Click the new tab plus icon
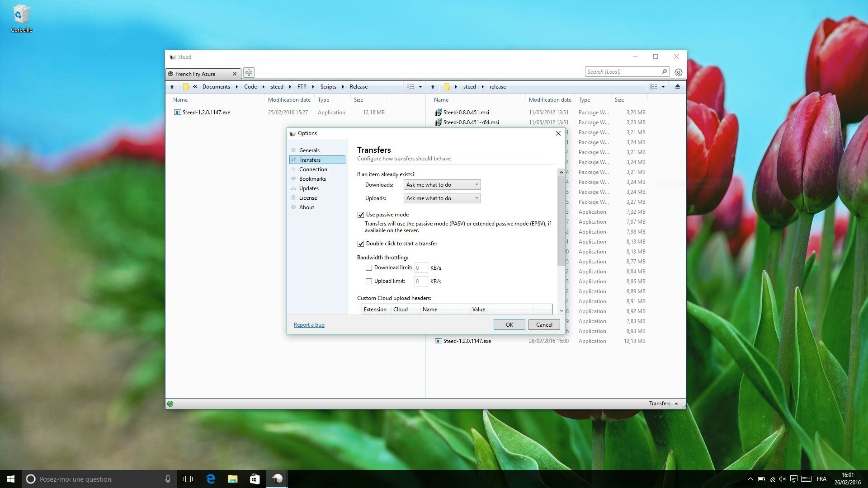The image size is (868, 488). pos(249,72)
